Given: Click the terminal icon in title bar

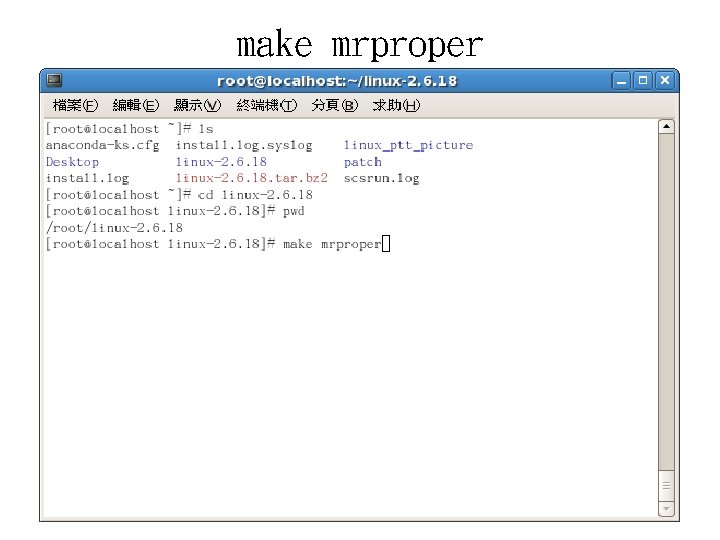Looking at the screenshot, I should pyautogui.click(x=54, y=80).
